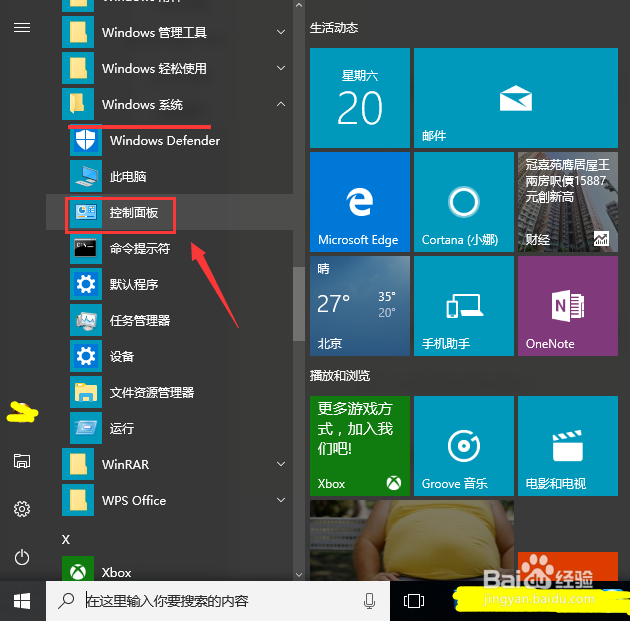Open the 邮件 Mail tile
This screenshot has height=621, width=630.
(x=516, y=98)
